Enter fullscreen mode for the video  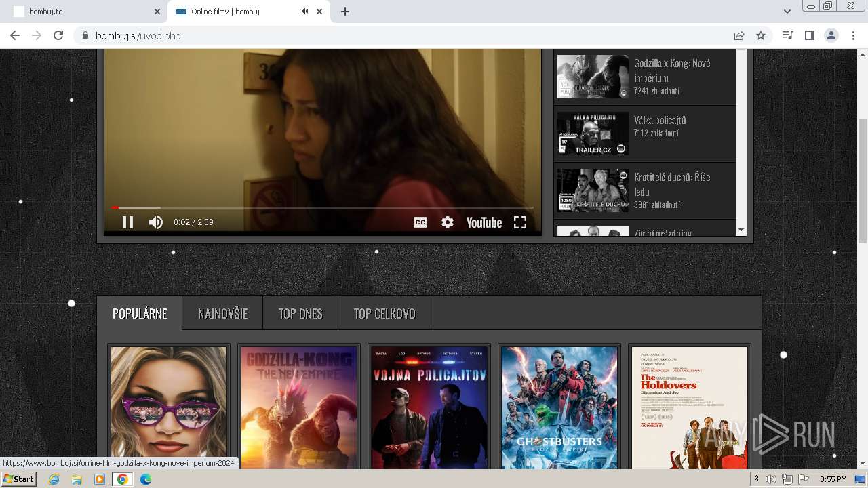point(520,222)
